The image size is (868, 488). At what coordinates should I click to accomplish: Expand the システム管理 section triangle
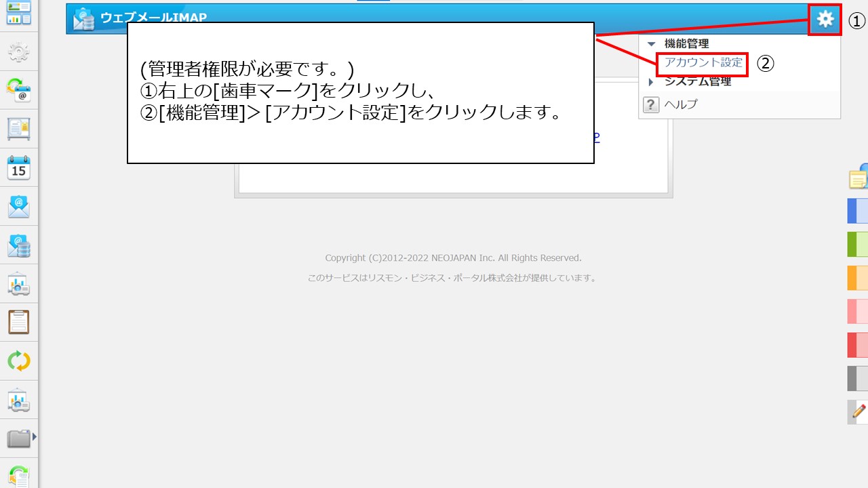pyautogui.click(x=652, y=82)
